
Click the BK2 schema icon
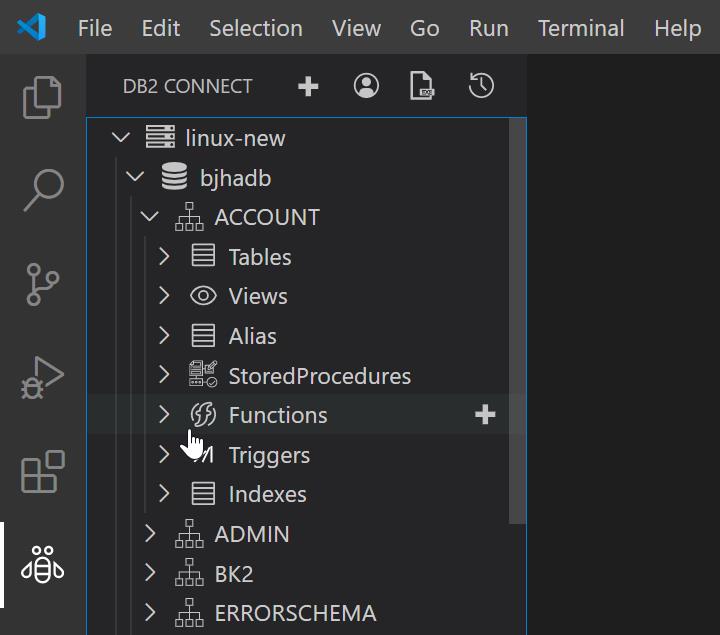[189, 573]
